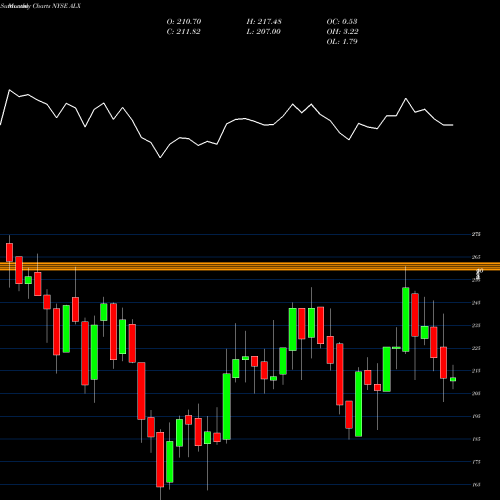Click the 'C: 211.82' close price value
Viewport: 500px width, 500px height.
coord(184,31)
